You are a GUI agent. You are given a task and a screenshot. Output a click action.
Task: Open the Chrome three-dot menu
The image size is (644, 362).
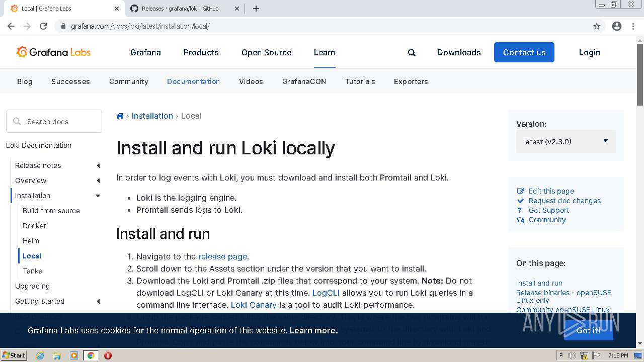click(633, 26)
